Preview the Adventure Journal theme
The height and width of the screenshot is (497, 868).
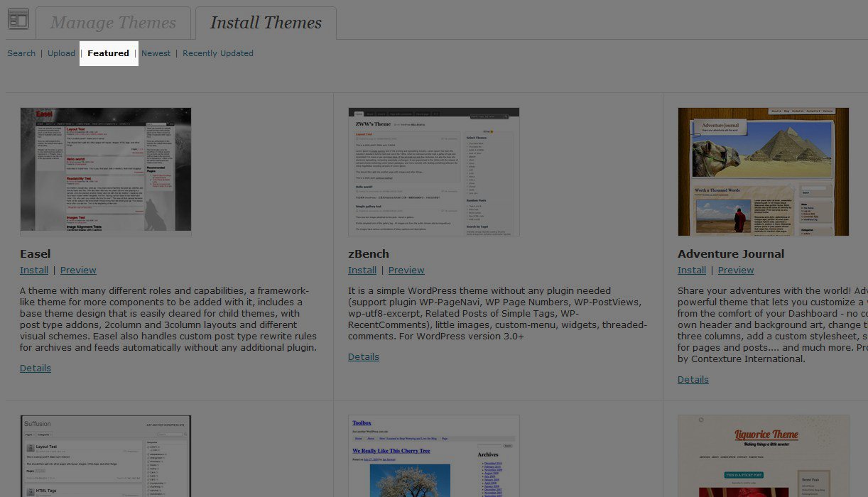click(x=736, y=271)
